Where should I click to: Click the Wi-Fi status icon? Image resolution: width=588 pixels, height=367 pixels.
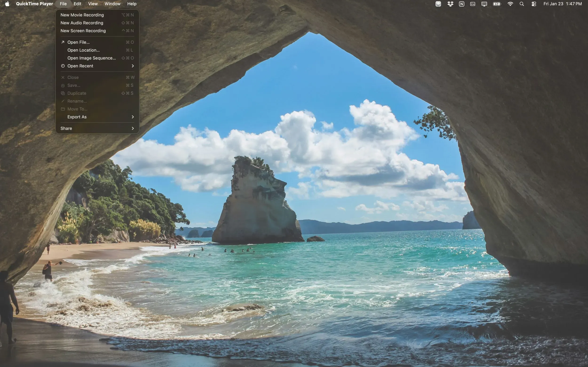510,4
